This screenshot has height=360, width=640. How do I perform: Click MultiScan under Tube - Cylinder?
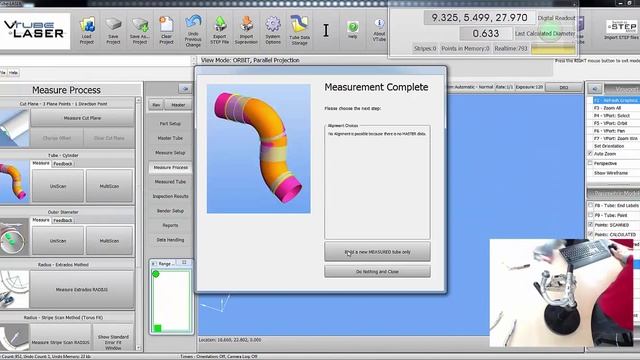point(109,186)
